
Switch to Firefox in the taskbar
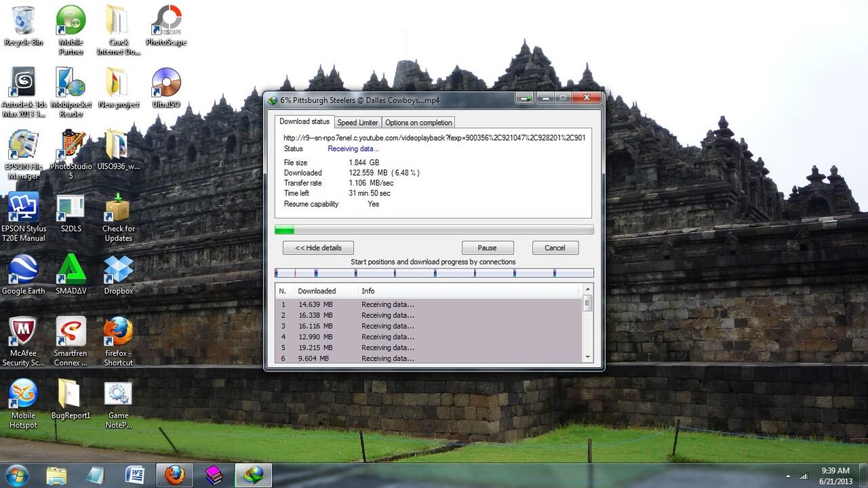pos(174,475)
